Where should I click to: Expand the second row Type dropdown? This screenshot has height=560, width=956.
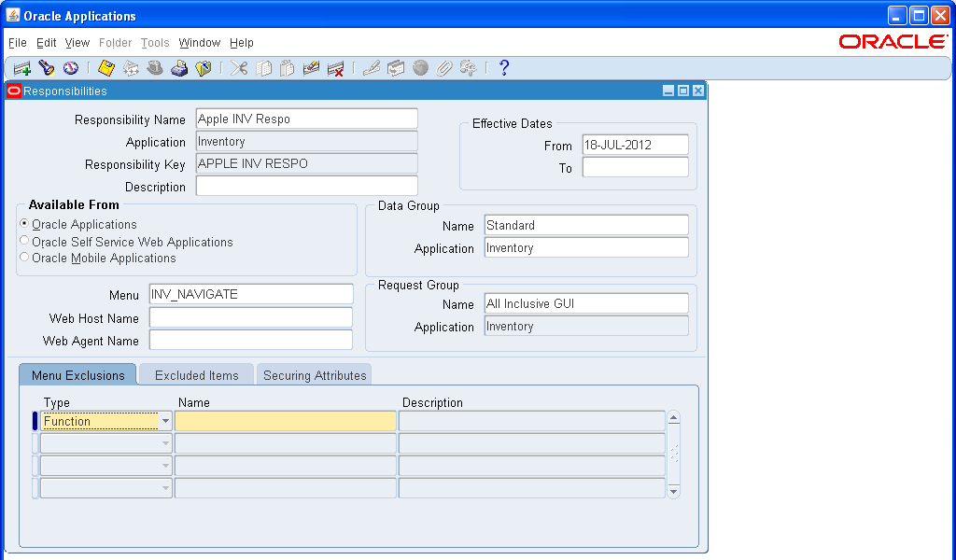[x=165, y=443]
